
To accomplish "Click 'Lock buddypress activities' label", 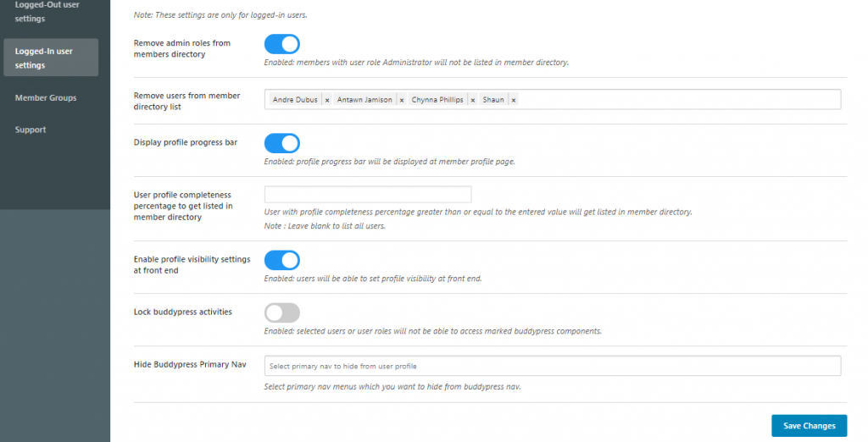I will 183,312.
